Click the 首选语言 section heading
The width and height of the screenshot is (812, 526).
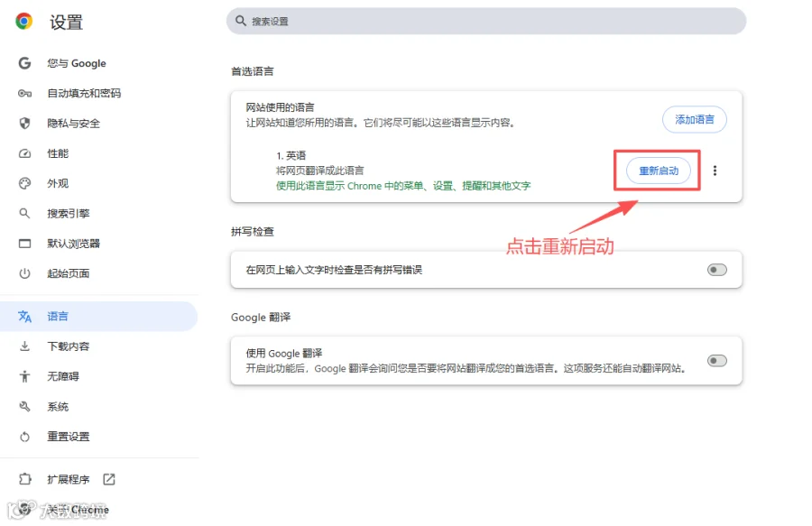[x=253, y=71]
